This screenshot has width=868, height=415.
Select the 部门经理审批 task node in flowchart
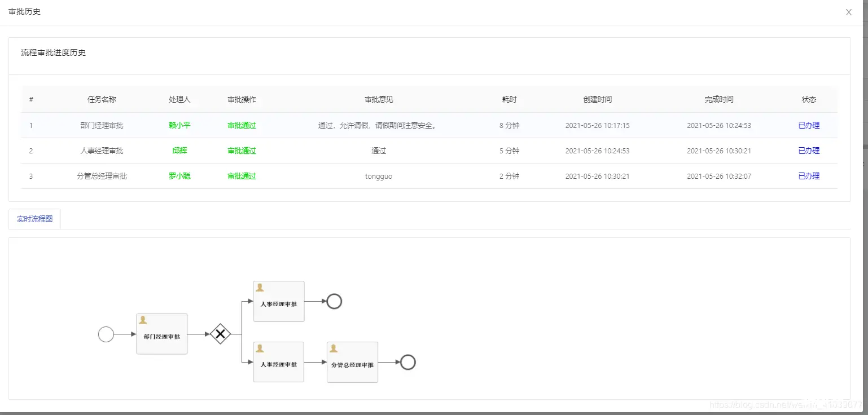(162, 334)
